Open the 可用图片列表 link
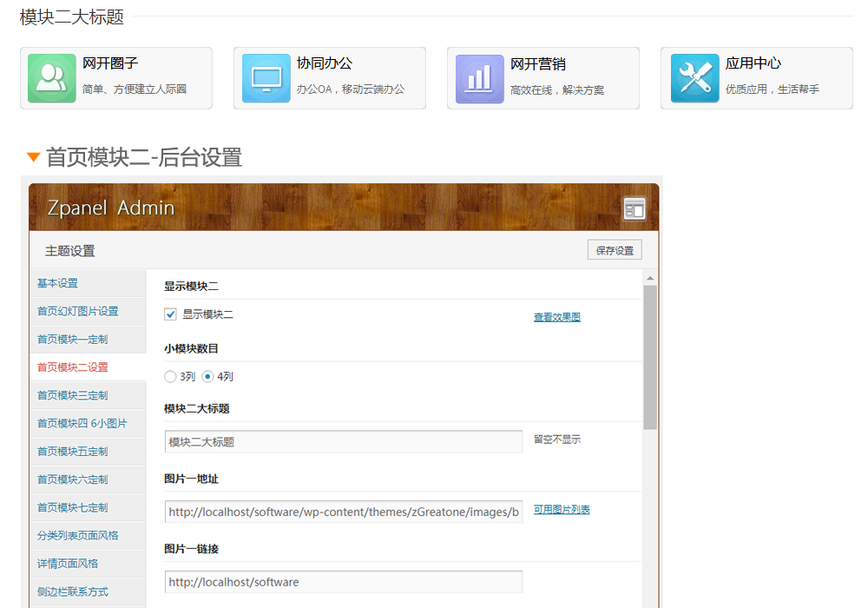 (562, 510)
